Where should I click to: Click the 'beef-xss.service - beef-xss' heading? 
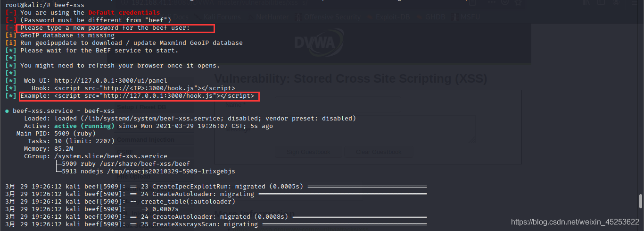[x=63, y=111]
